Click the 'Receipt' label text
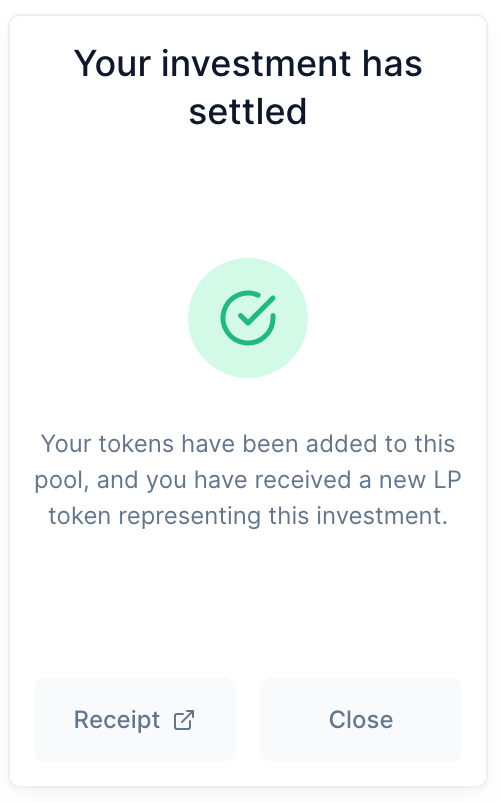 (117, 720)
